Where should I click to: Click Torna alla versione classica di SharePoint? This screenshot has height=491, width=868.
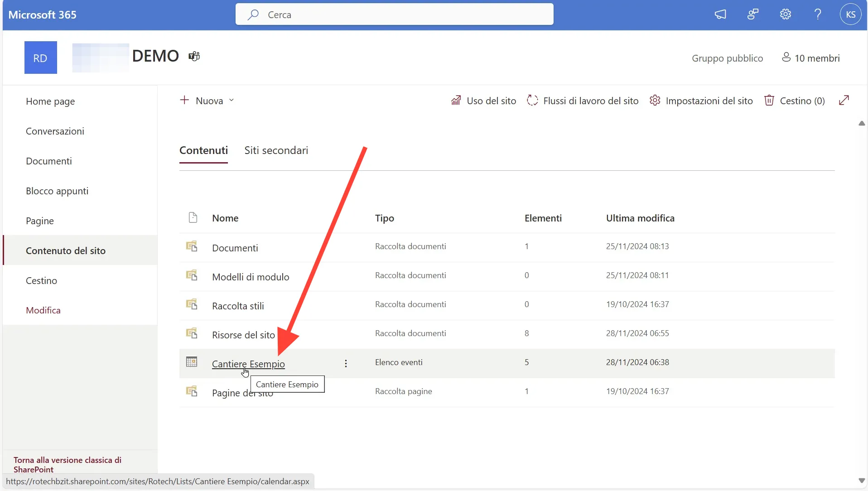coord(68,465)
